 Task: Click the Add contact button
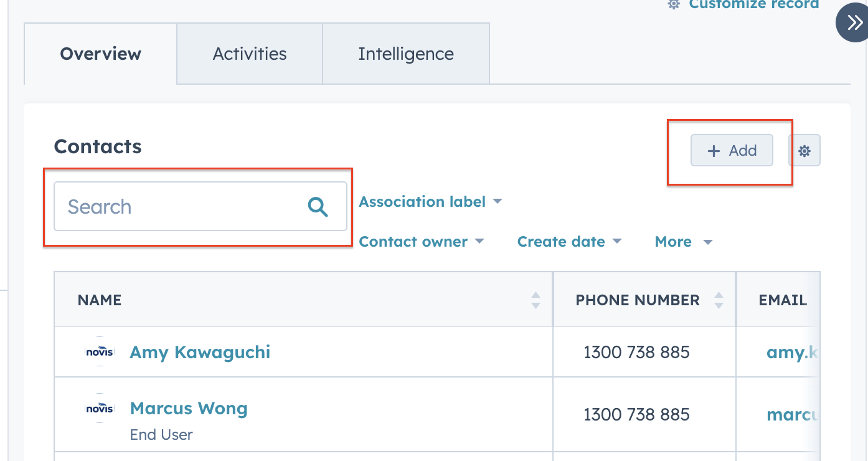click(x=732, y=151)
